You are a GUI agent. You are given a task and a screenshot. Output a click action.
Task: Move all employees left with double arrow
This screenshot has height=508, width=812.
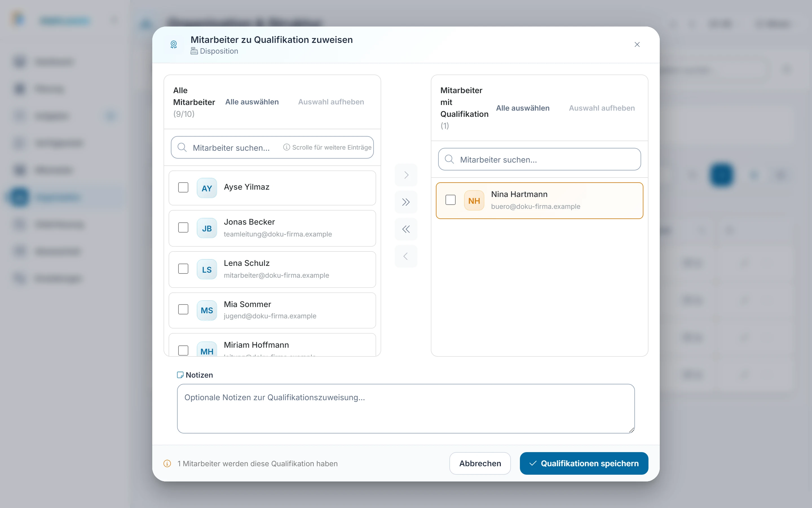406,229
